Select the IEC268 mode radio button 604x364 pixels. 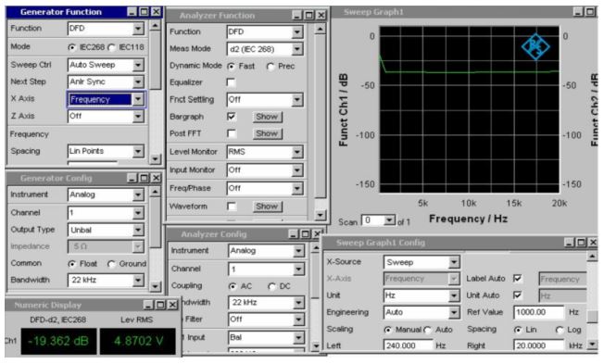pyautogui.click(x=72, y=47)
